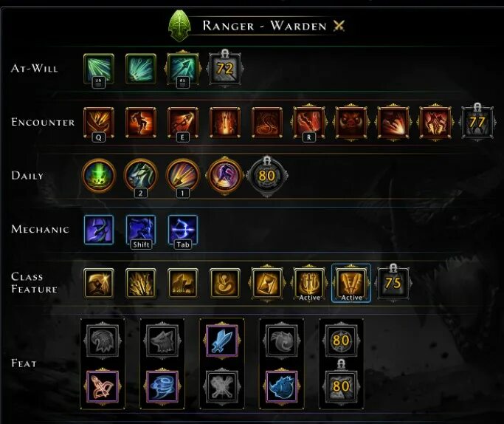Select the boar face encounter power

tap(351, 123)
